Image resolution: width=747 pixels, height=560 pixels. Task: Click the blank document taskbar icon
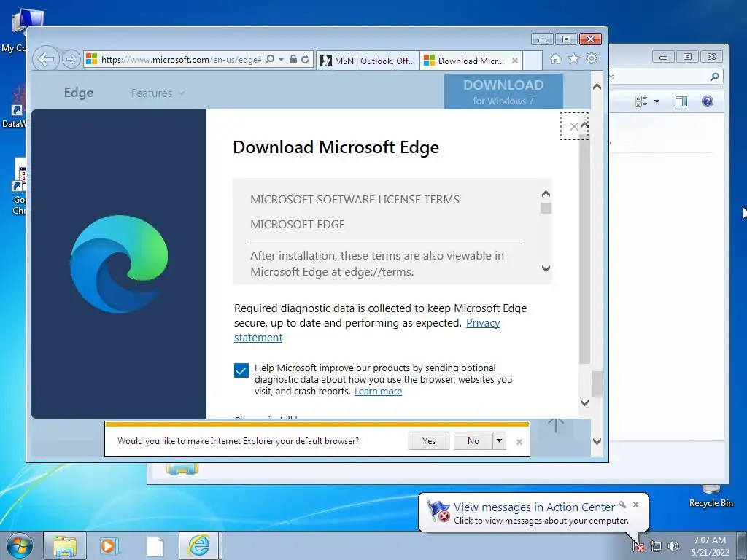(155, 545)
